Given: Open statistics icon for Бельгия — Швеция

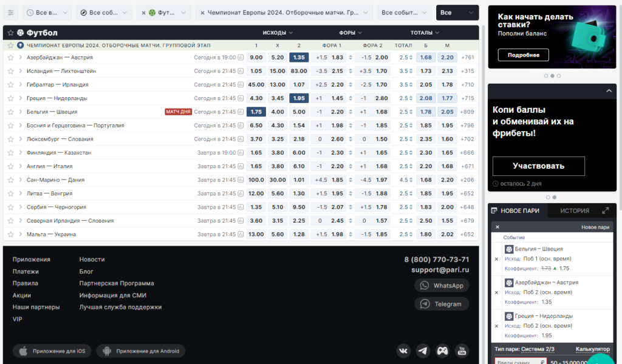Looking at the screenshot, I should (241, 112).
